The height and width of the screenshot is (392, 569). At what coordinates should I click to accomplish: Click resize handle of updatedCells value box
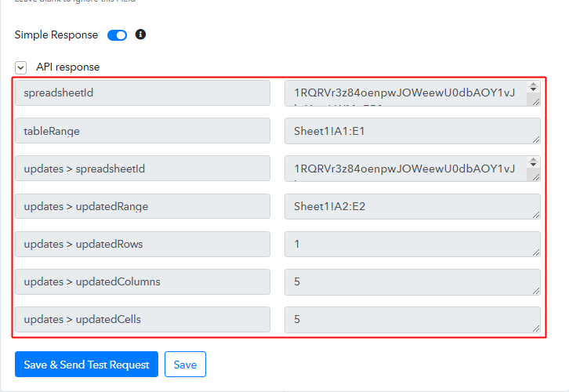click(x=536, y=328)
